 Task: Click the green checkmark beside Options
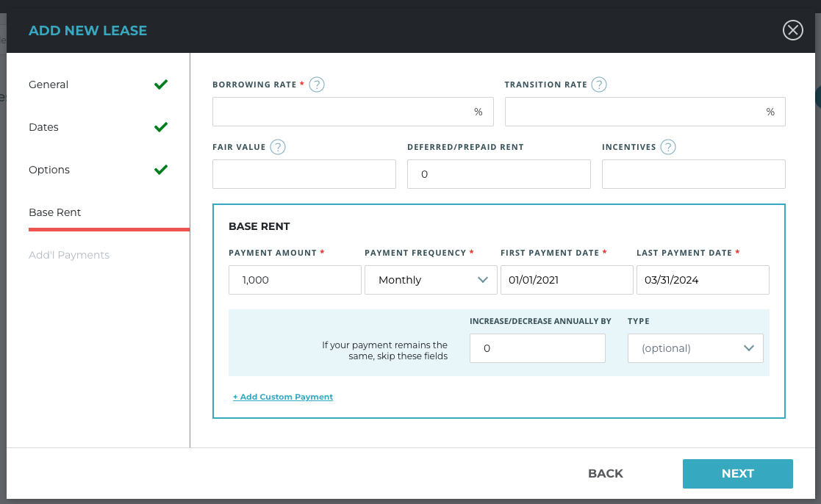tap(161, 170)
